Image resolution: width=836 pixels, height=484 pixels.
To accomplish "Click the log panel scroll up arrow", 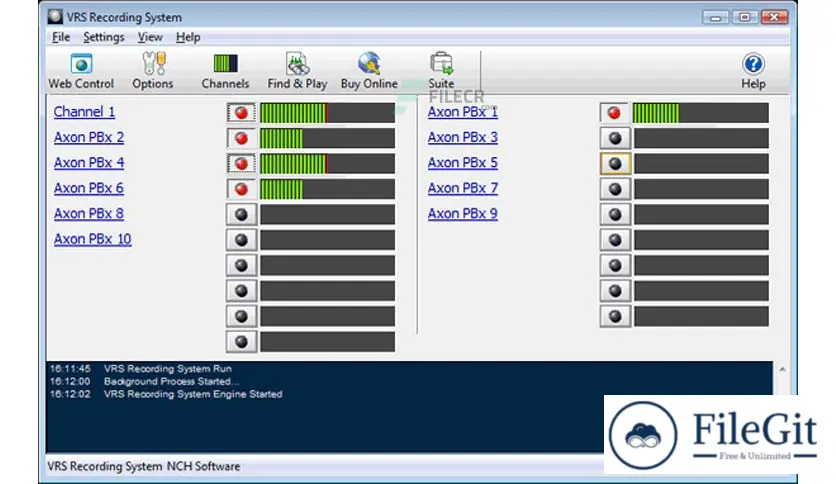I will (x=782, y=369).
